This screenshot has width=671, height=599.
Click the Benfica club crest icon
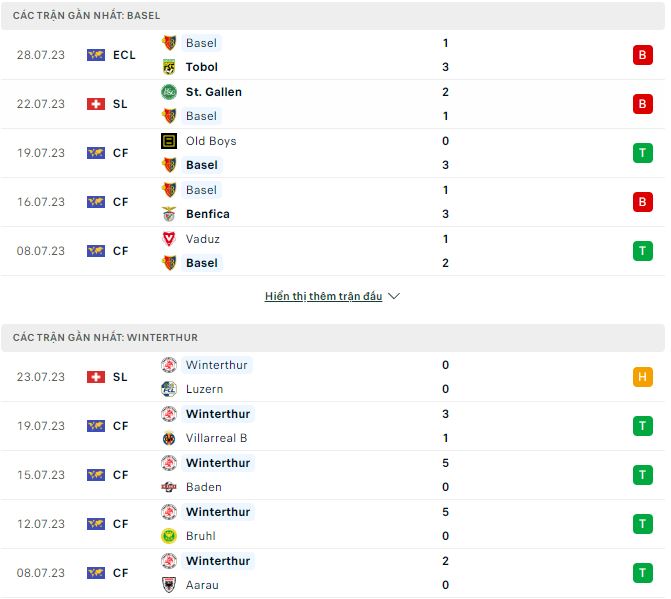click(169, 214)
